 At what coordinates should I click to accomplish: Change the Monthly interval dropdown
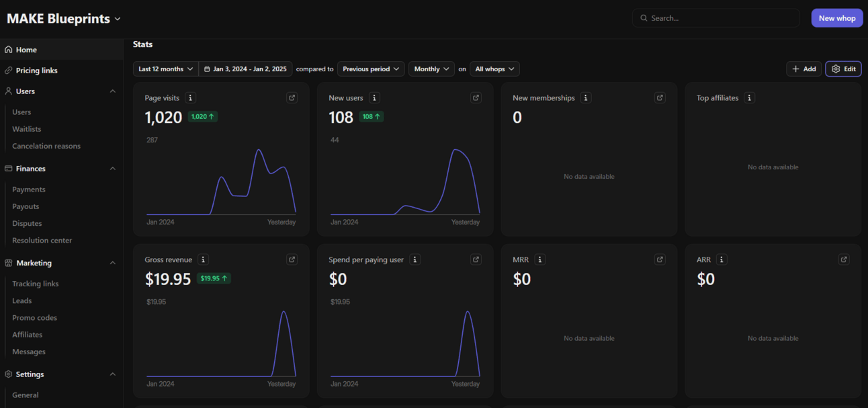tap(431, 69)
